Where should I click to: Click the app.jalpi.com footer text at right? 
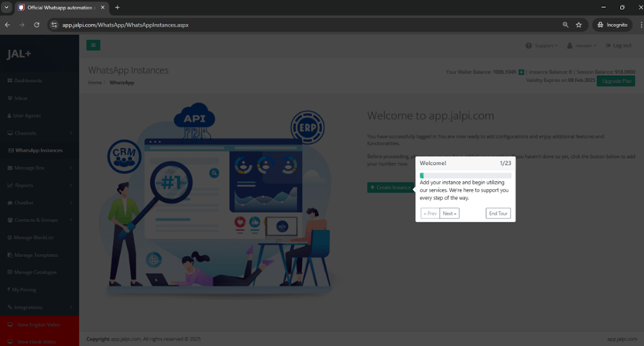(x=622, y=339)
